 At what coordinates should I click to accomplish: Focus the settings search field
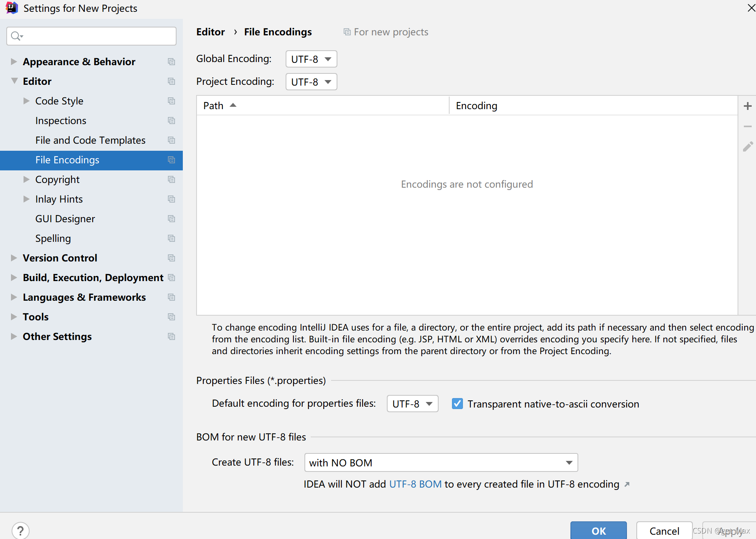pos(91,36)
